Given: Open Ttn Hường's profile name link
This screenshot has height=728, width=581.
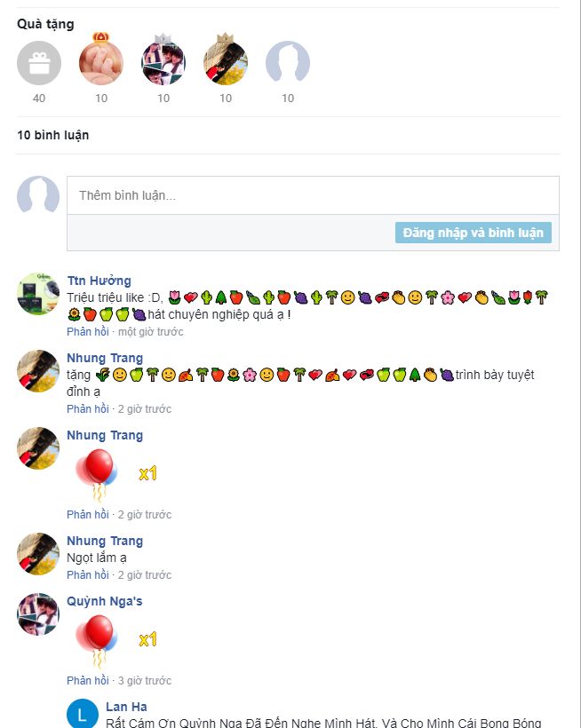Looking at the screenshot, I should pos(99,281).
